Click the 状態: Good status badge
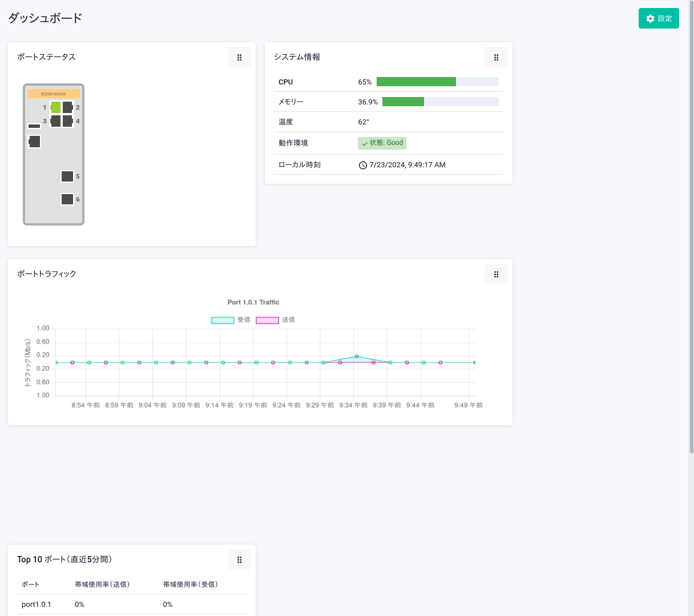 (x=382, y=143)
